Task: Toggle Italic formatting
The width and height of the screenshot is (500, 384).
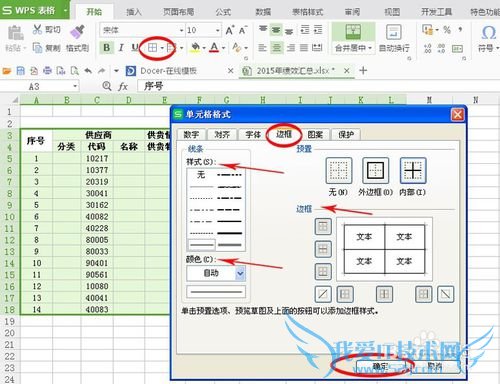Action: click(x=121, y=48)
